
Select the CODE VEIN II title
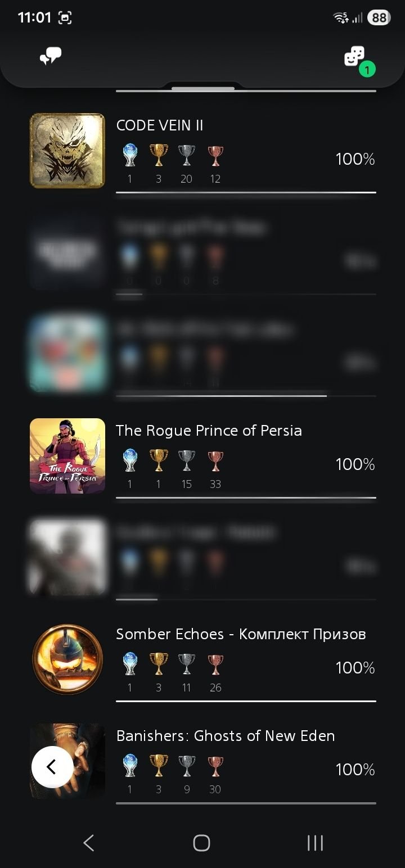pyautogui.click(x=160, y=125)
